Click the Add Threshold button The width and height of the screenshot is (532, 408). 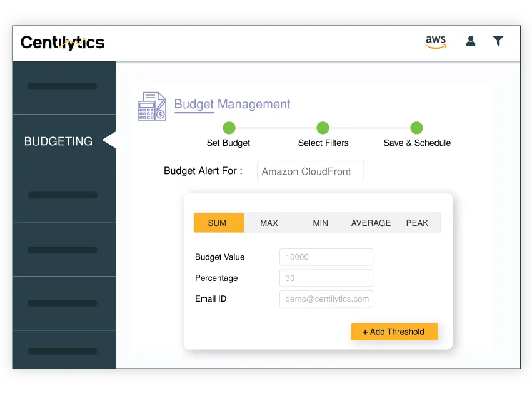coord(394,332)
